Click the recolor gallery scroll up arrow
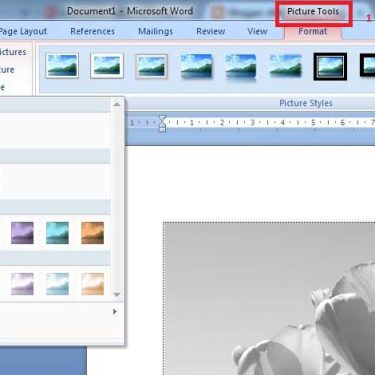This screenshot has height=375, width=375. coord(117,104)
